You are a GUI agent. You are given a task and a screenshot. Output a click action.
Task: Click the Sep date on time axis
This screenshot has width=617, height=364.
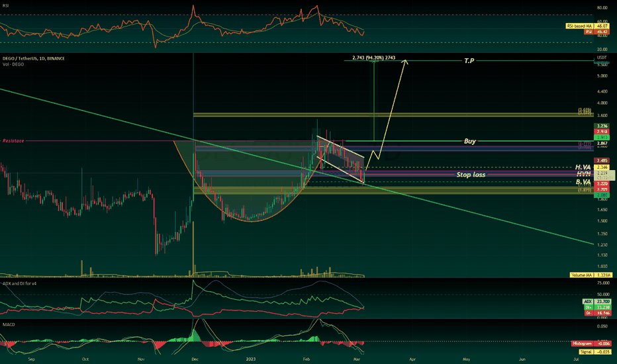point(32,359)
